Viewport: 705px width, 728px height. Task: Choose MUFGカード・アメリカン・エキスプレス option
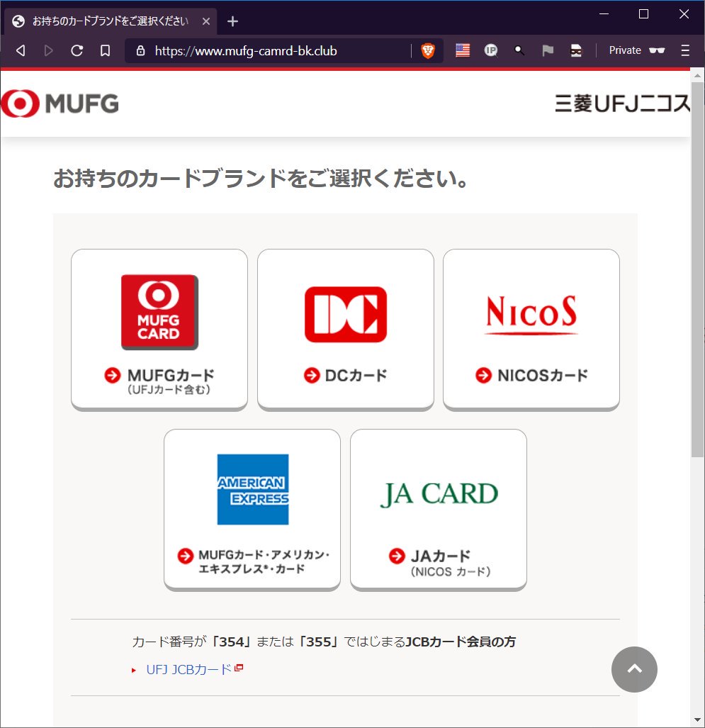point(252,510)
